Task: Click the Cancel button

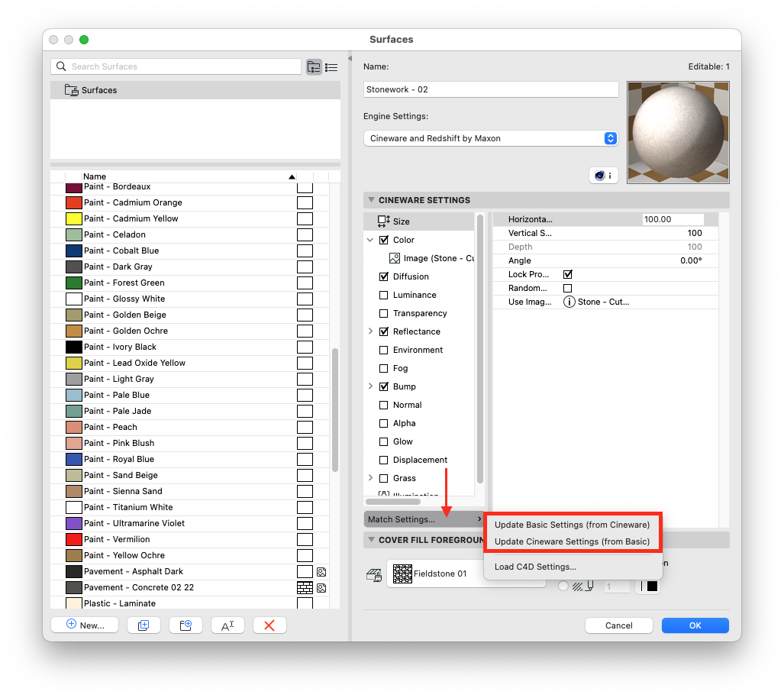Action: tap(618, 625)
